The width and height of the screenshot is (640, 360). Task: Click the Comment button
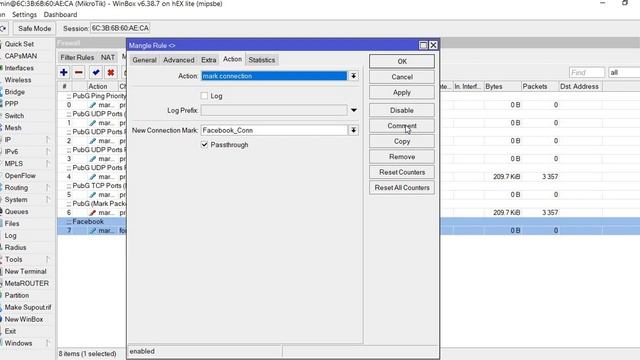(402, 126)
